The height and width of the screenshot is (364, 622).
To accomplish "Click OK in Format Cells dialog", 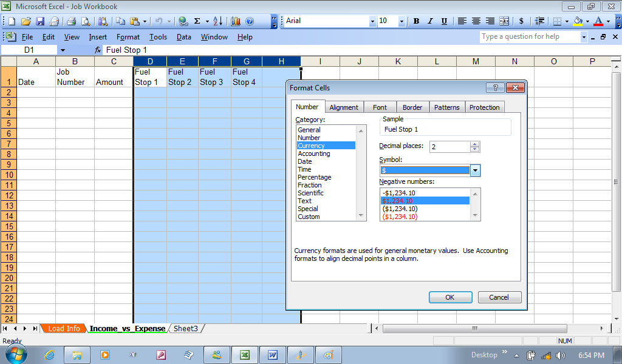I will click(x=449, y=297).
